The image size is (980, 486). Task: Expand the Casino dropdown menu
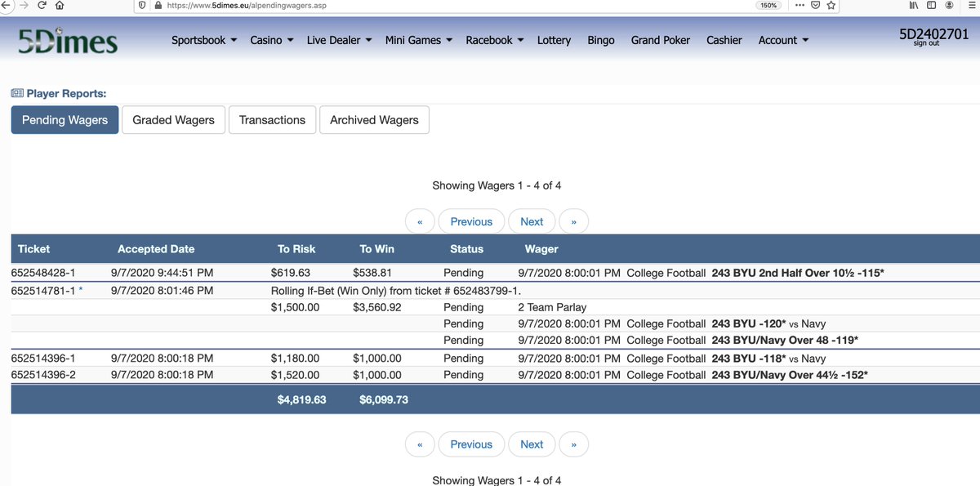272,40
